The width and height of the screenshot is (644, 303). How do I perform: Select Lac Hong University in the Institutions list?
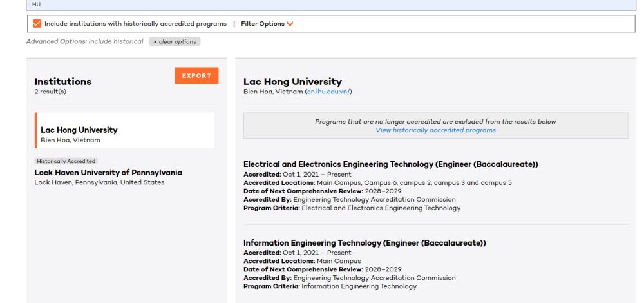[x=79, y=130]
